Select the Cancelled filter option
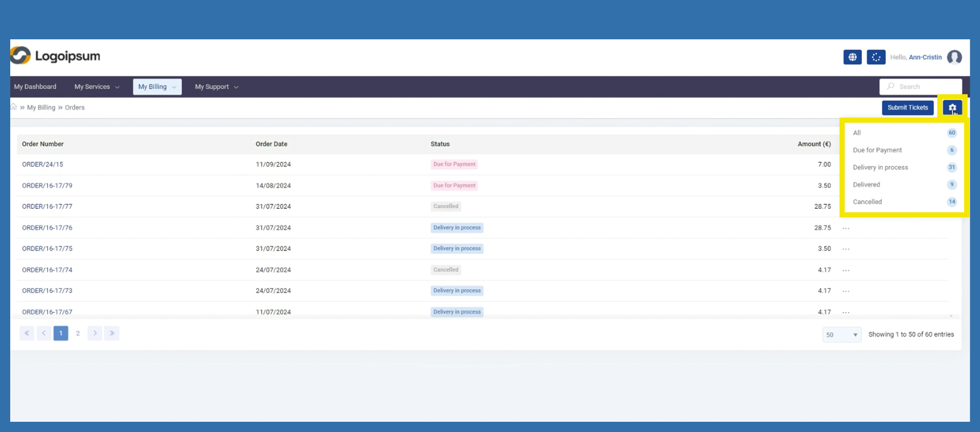Screen dimensions: 980x432 pyautogui.click(x=868, y=202)
